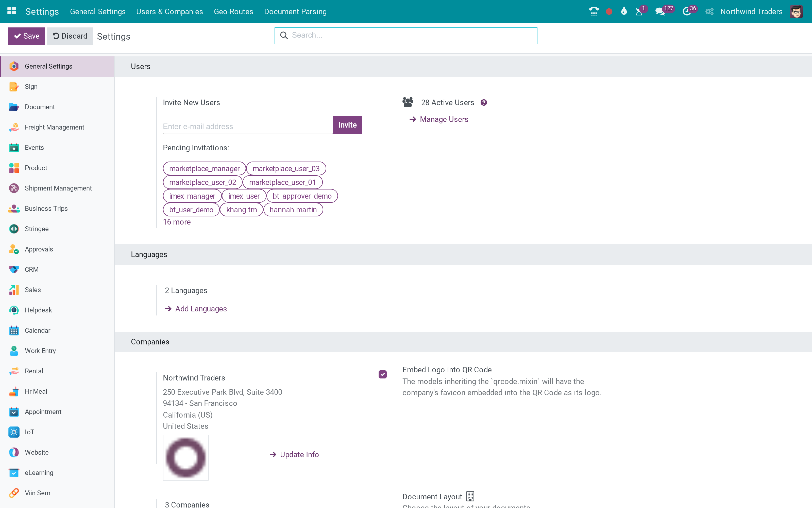Open the khang.tm pending invitation
812x508 pixels.
[x=242, y=210]
